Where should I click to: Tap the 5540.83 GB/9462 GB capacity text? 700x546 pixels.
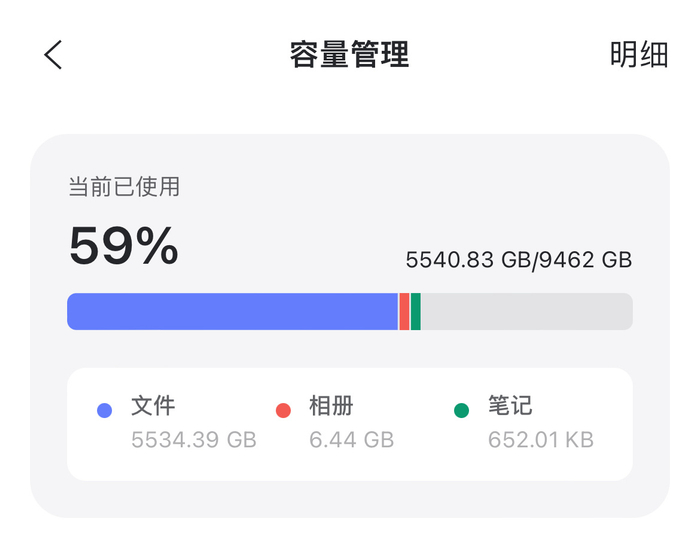[518, 260]
